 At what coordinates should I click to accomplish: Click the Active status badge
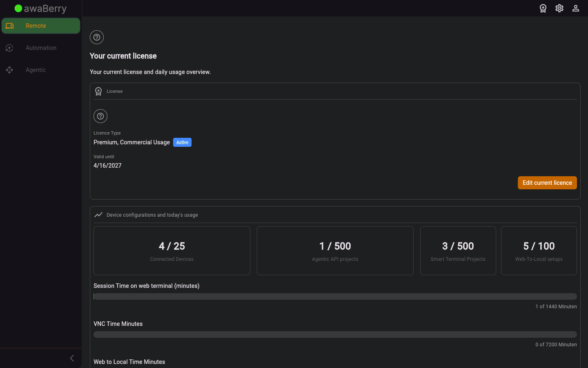point(182,142)
